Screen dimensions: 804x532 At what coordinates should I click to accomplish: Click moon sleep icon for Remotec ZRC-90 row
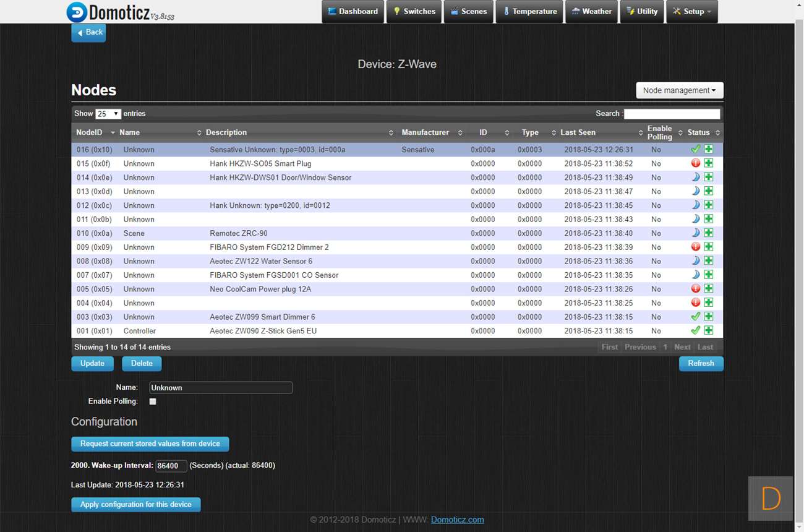coord(695,233)
